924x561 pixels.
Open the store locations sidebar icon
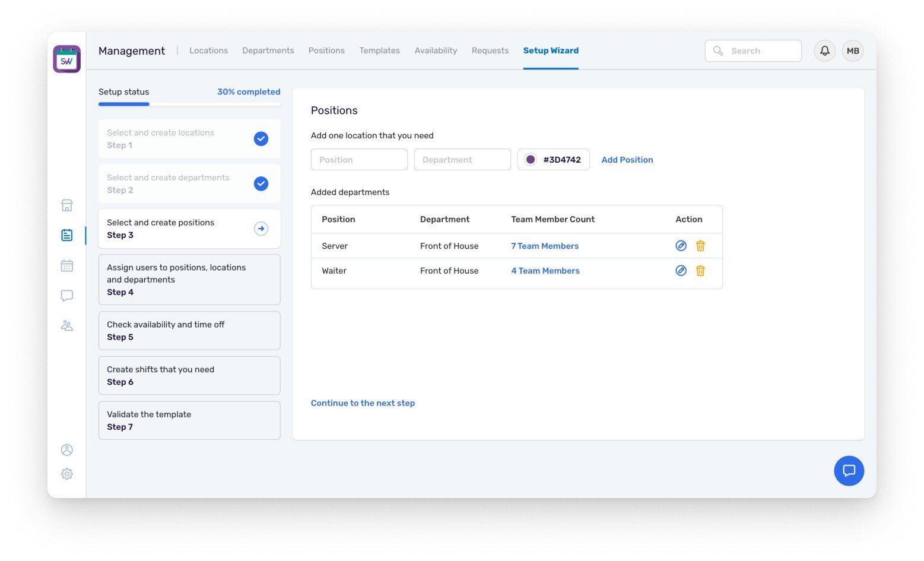point(67,205)
